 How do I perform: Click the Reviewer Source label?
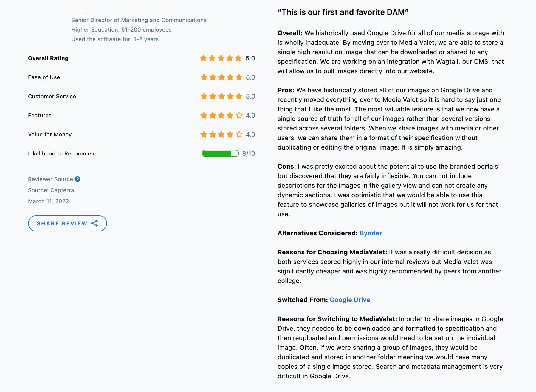pyautogui.click(x=50, y=179)
